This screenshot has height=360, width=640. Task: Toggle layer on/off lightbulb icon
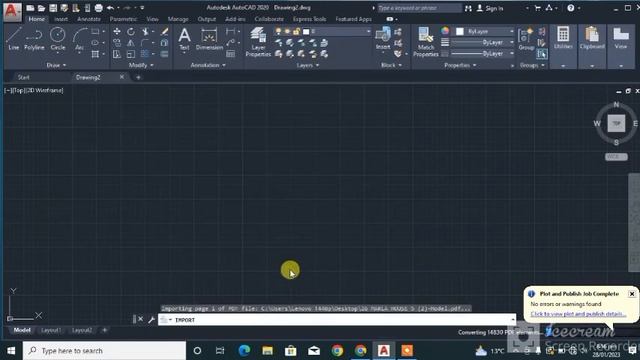pos(278,31)
